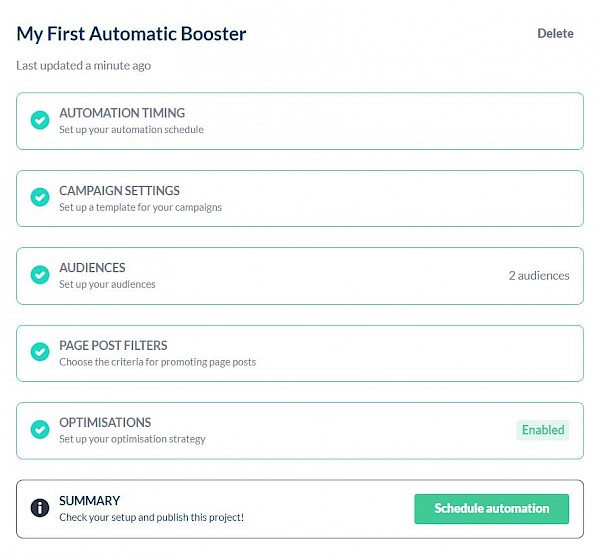601x556 pixels.
Task: Click the Campaign Settings green checkmark icon
Action: pos(40,197)
